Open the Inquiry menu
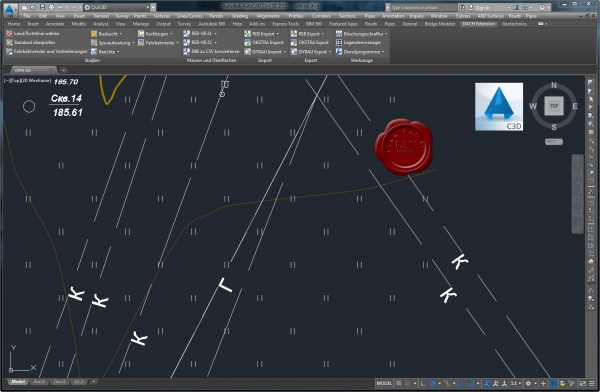 pos(416,16)
